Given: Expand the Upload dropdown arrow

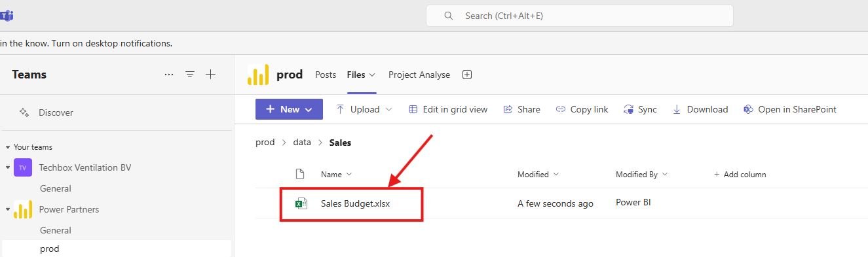Looking at the screenshot, I should pyautogui.click(x=389, y=110).
